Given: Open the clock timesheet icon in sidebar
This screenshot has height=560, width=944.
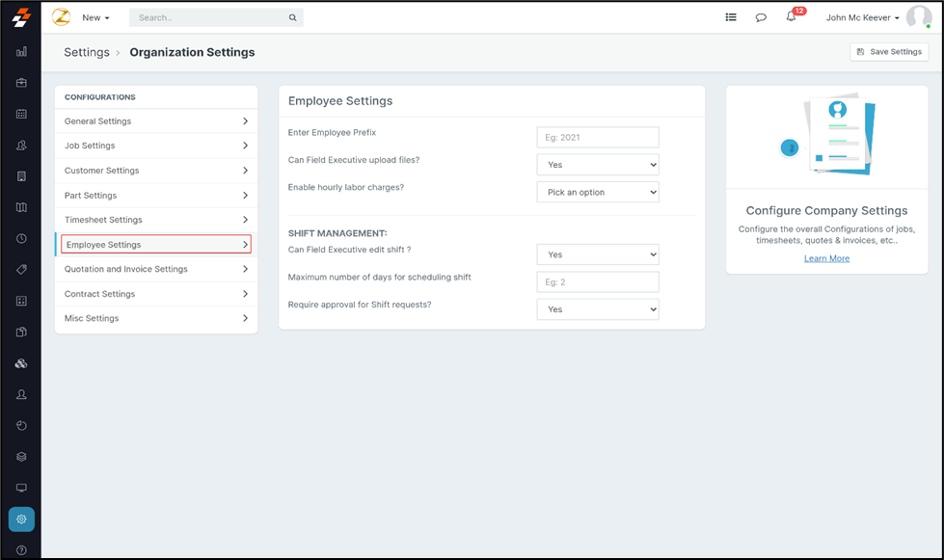Looking at the screenshot, I should 21,238.
